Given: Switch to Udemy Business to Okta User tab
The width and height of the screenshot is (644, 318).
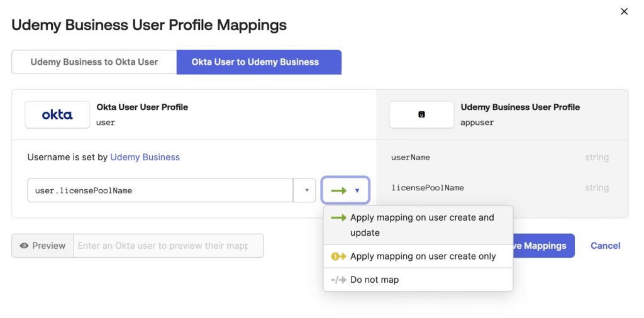Looking at the screenshot, I should point(94,62).
